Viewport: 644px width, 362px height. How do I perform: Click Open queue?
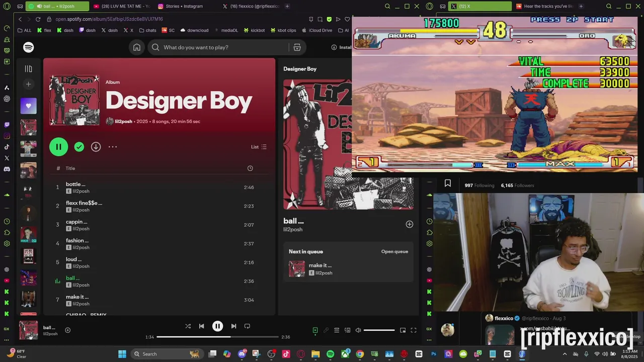[x=394, y=251]
